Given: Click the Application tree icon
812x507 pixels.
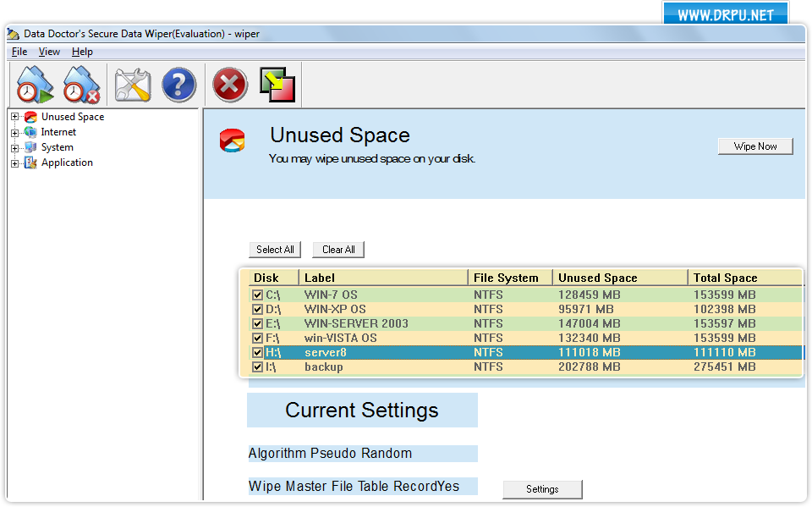Looking at the screenshot, I should [31, 163].
